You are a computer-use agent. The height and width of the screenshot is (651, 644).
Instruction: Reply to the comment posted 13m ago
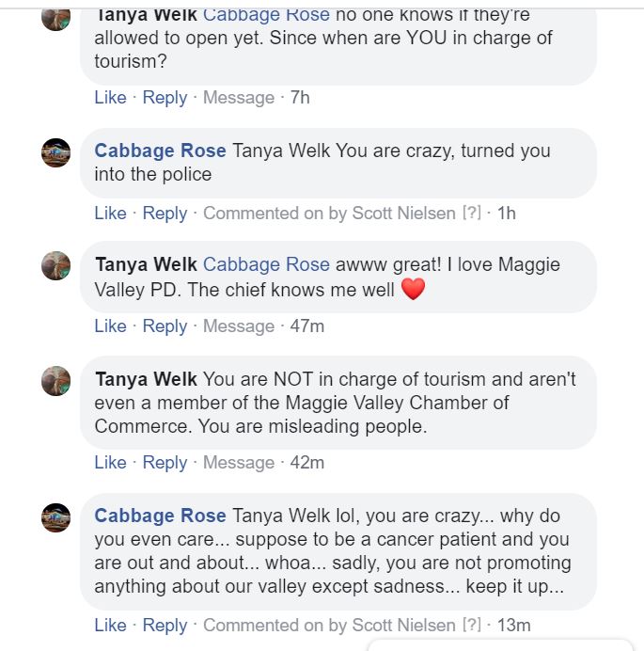165,625
